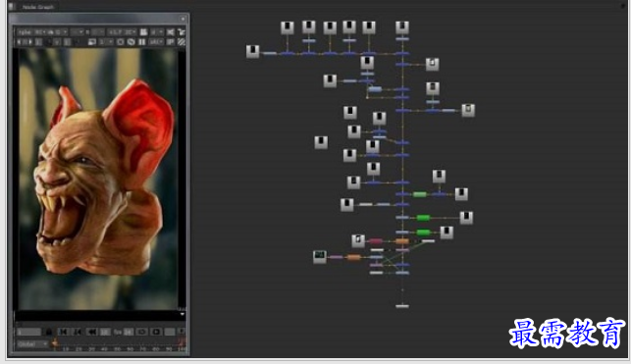Toggle the region of interest icon

pos(121,42)
